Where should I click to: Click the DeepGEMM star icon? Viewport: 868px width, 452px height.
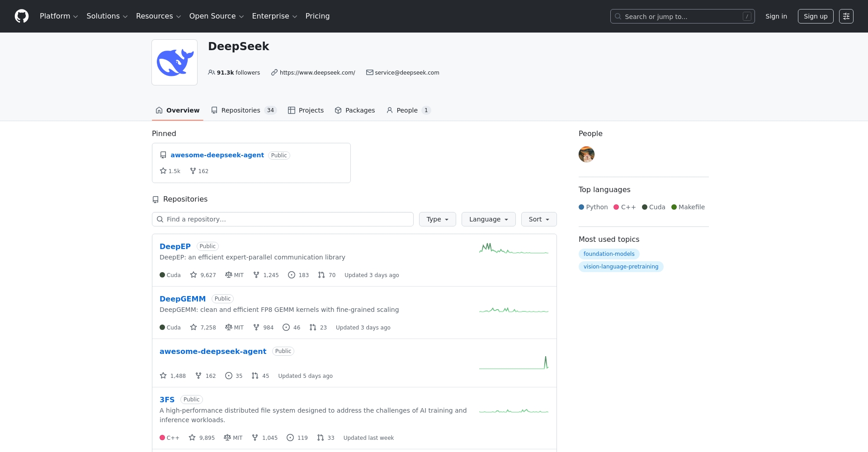tap(193, 327)
